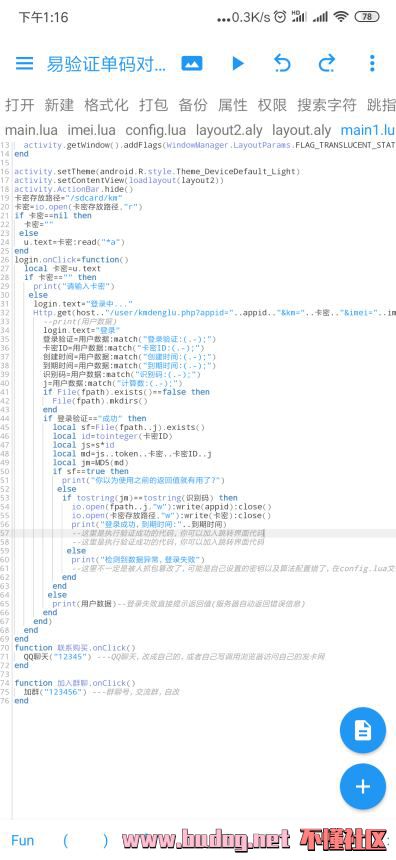Switch to the main.lua tab
Screen dimensions: 396x860
point(31,131)
